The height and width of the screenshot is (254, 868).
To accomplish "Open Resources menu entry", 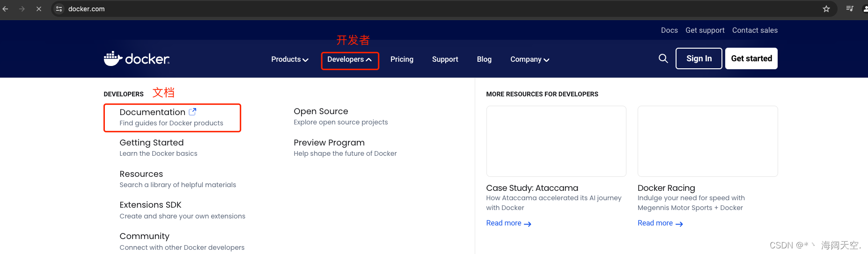I will click(x=177, y=179).
